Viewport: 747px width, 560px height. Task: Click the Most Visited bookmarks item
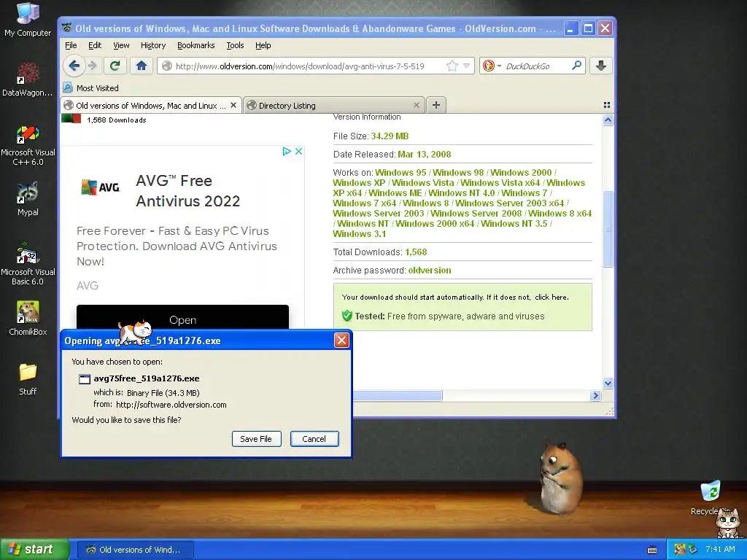click(x=91, y=88)
